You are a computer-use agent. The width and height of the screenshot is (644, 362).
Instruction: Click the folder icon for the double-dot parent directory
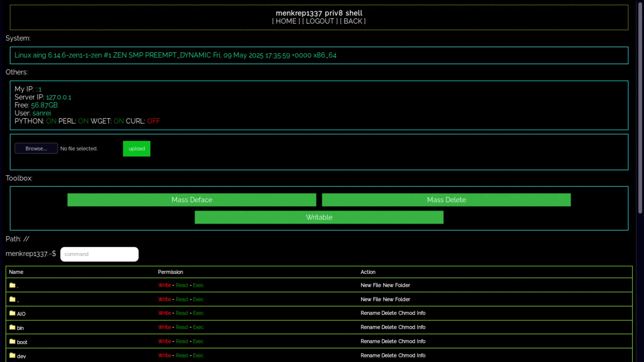click(x=12, y=299)
